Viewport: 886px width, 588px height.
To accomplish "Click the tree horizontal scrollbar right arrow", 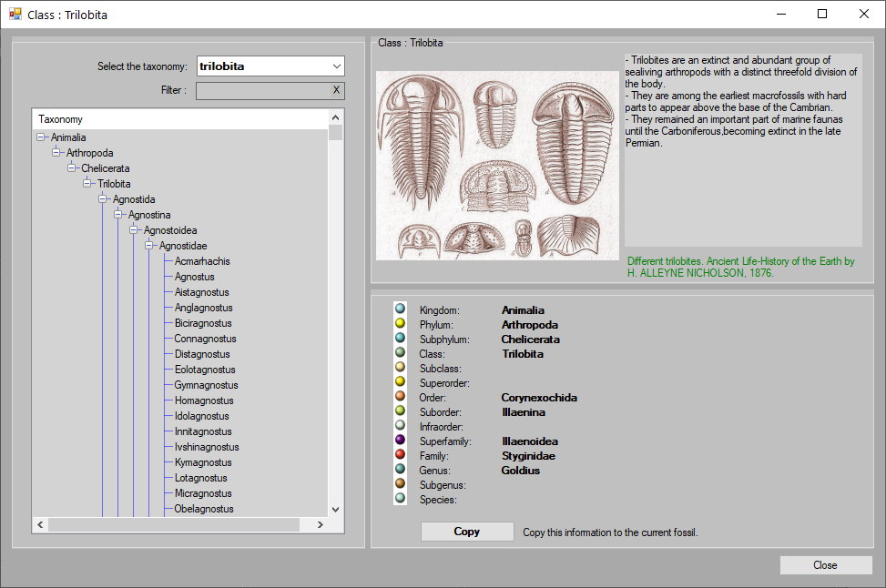I will (321, 524).
